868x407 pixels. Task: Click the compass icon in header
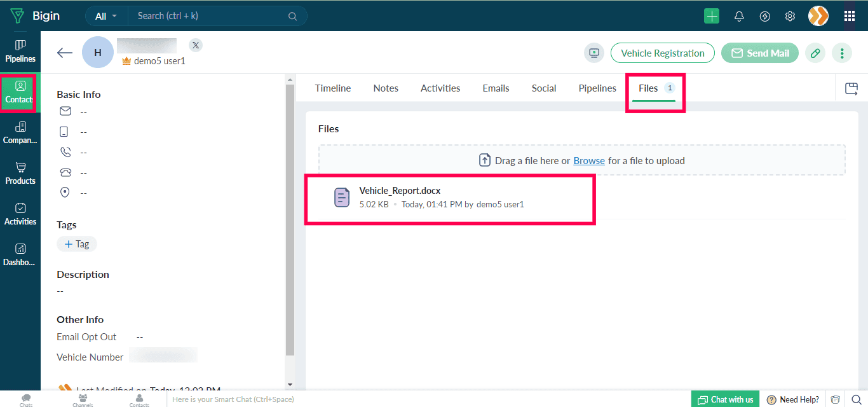click(765, 17)
